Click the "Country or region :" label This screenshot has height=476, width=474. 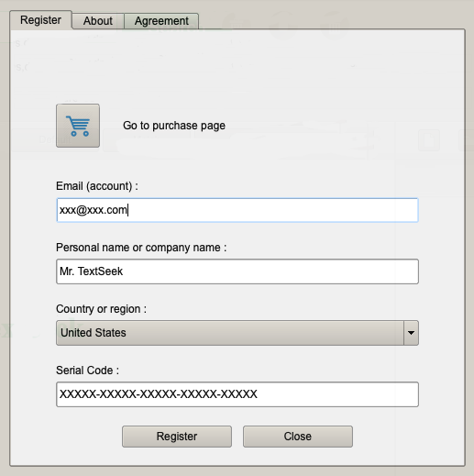pyautogui.click(x=101, y=309)
